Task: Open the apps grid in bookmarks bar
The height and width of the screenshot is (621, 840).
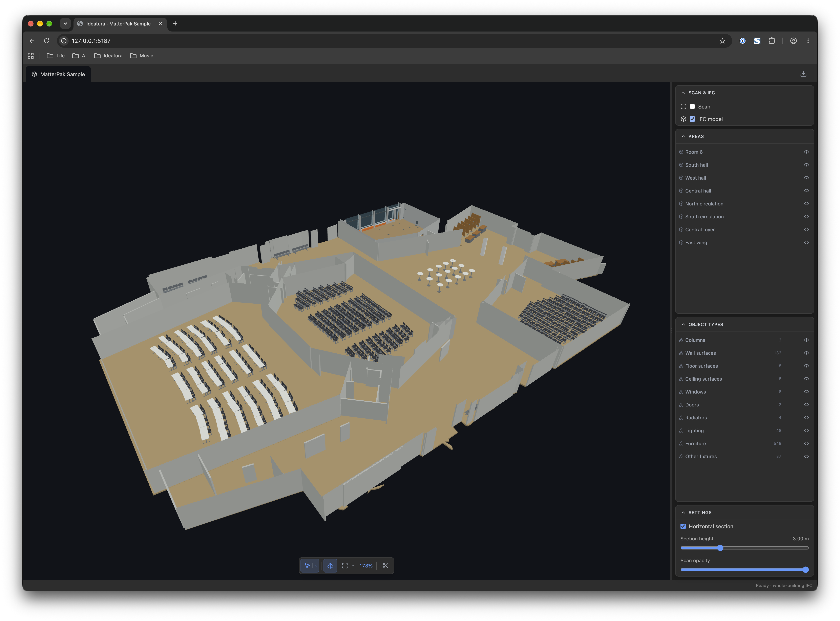Action: [31, 56]
